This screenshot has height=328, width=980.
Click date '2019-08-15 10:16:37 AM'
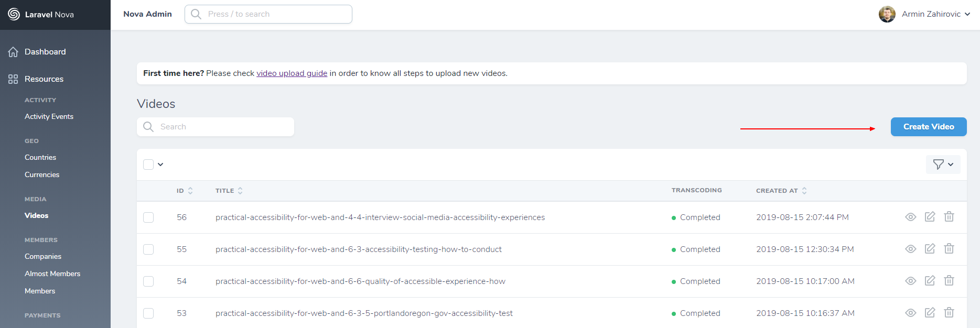pyautogui.click(x=805, y=313)
